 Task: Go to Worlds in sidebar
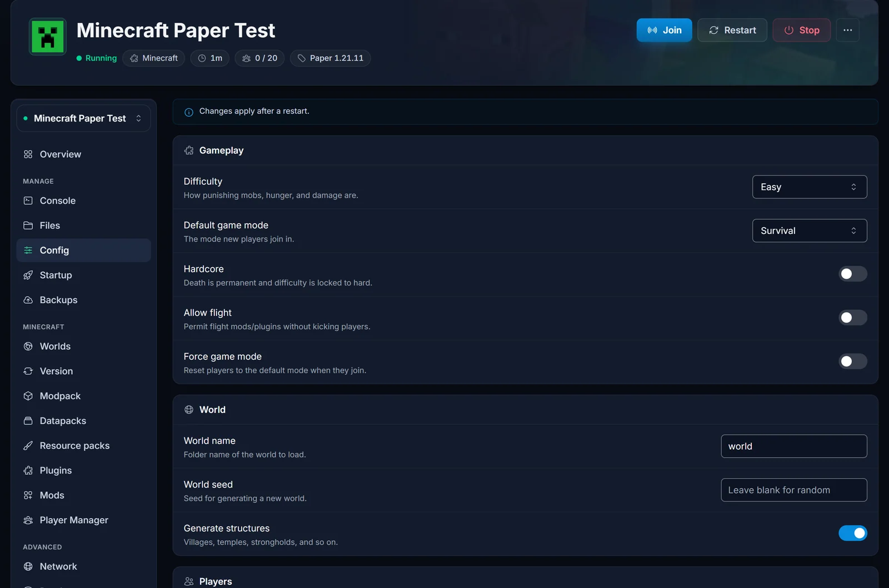coord(83,346)
